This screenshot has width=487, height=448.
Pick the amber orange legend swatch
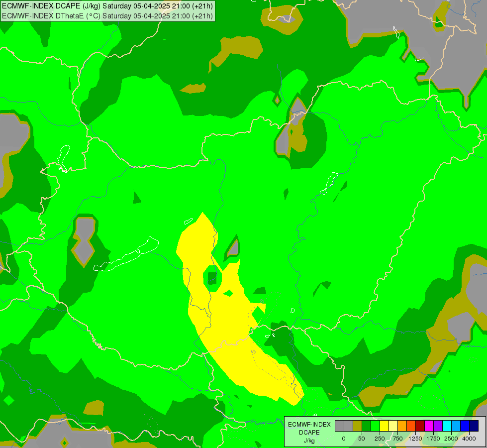coord(402,426)
